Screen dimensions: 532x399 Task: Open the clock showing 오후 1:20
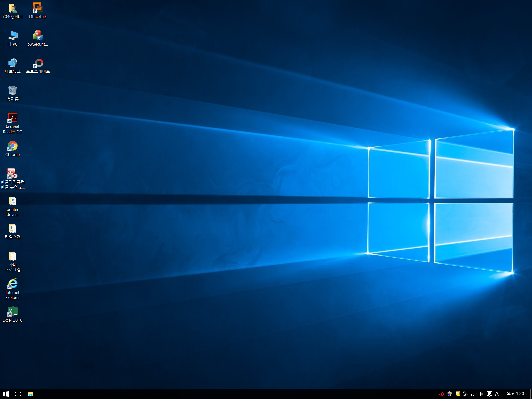(515, 394)
